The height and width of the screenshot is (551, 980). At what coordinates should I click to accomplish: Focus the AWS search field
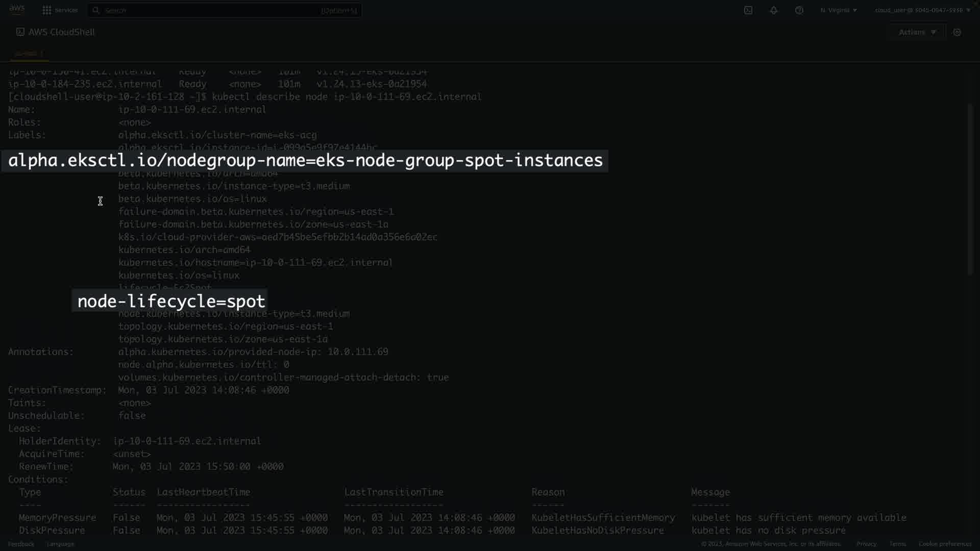click(x=214, y=10)
